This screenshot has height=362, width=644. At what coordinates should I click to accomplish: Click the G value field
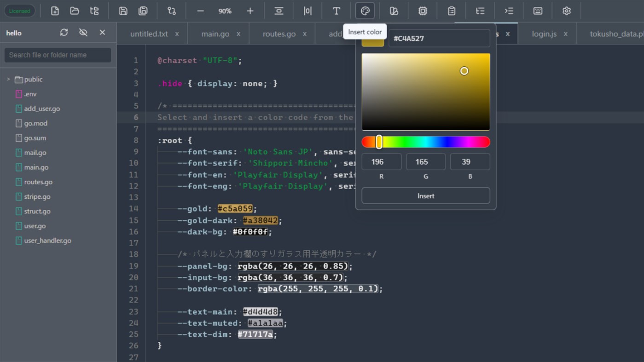[x=426, y=162]
